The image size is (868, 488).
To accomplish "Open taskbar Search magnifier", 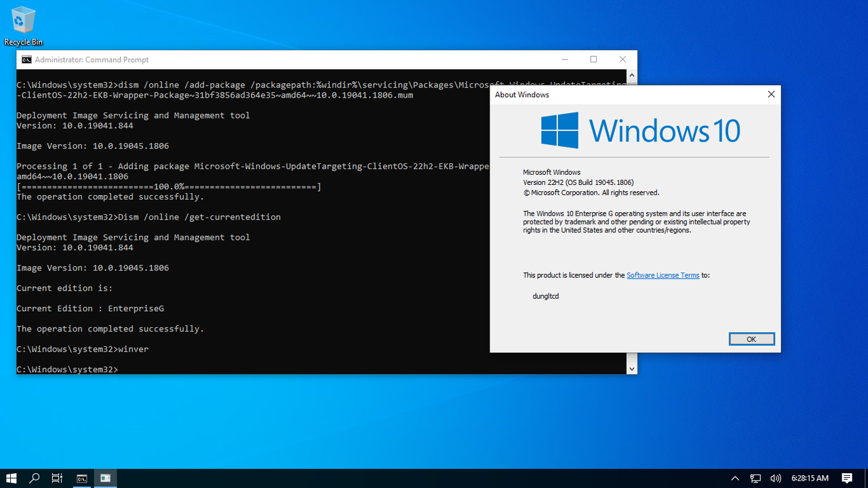I will (x=35, y=478).
